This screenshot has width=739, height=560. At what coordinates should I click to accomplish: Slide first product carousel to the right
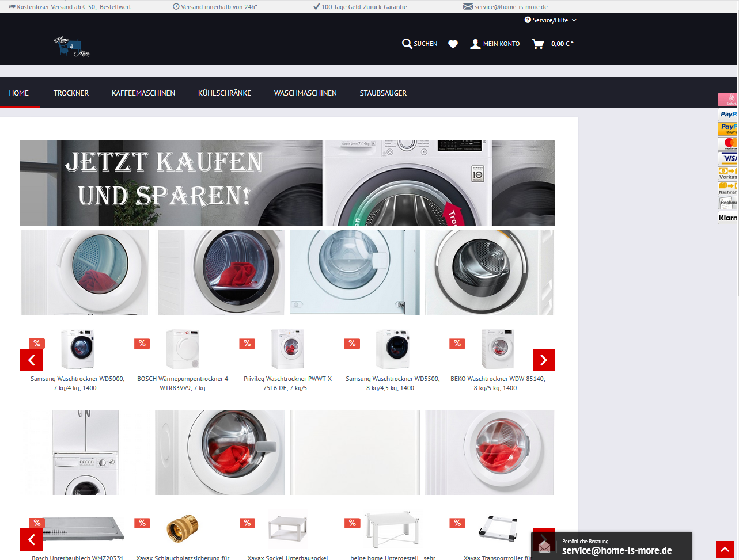[x=544, y=360]
